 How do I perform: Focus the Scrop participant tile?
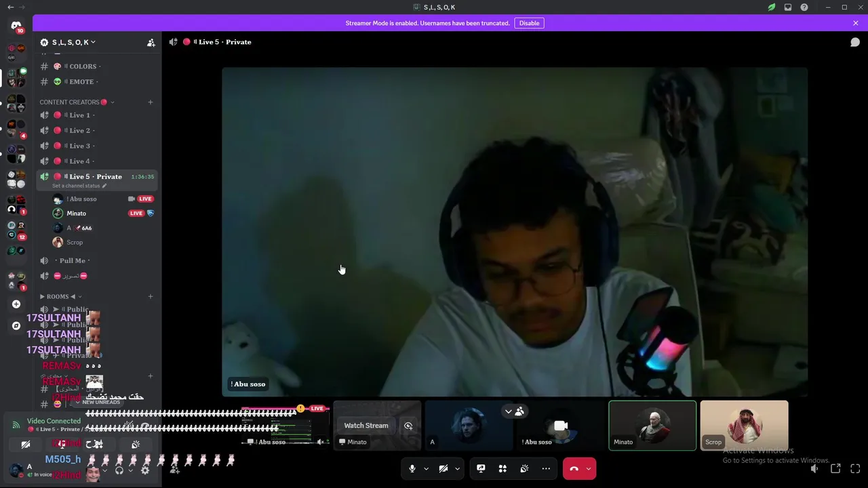(744, 426)
